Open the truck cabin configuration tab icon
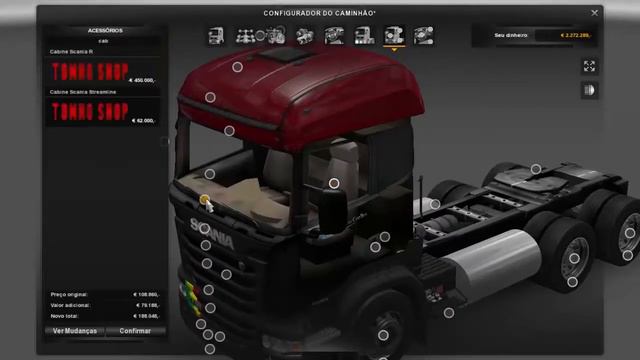Image resolution: width=640 pixels, height=360 pixels. click(x=216, y=36)
